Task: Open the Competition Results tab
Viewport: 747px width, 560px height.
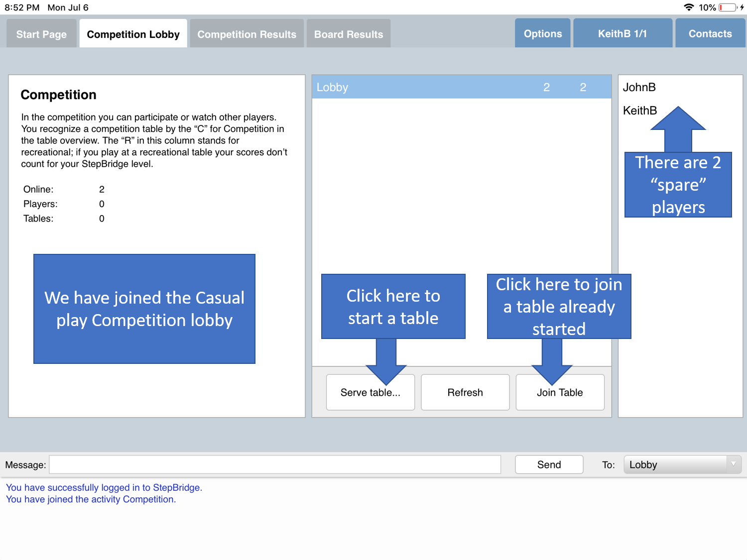Action: click(247, 34)
